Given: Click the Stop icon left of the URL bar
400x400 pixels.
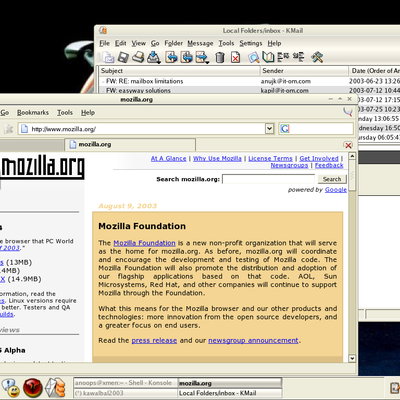Looking at the screenshot, I should pyautogui.click(x=9, y=129).
